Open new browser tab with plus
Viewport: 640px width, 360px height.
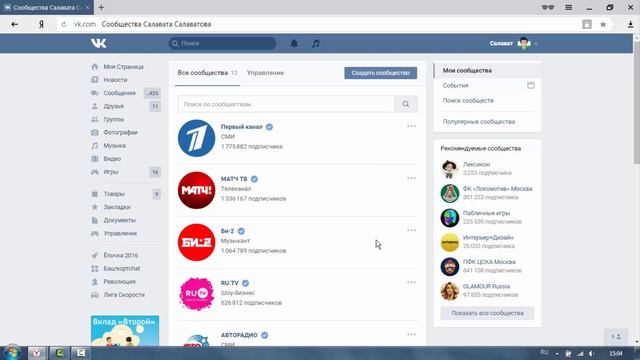point(101,7)
